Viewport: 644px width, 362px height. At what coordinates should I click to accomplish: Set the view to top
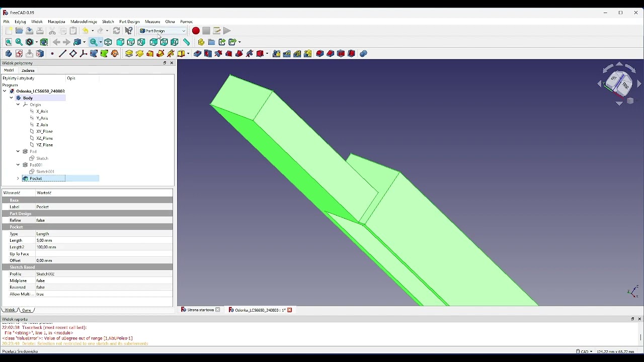click(x=131, y=42)
